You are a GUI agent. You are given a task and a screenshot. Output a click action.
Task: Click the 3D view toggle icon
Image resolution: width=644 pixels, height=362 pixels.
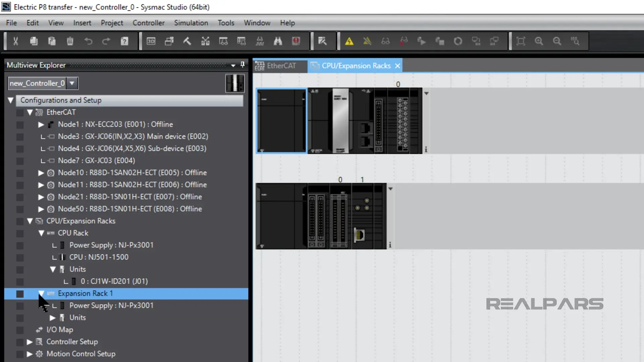click(151, 41)
